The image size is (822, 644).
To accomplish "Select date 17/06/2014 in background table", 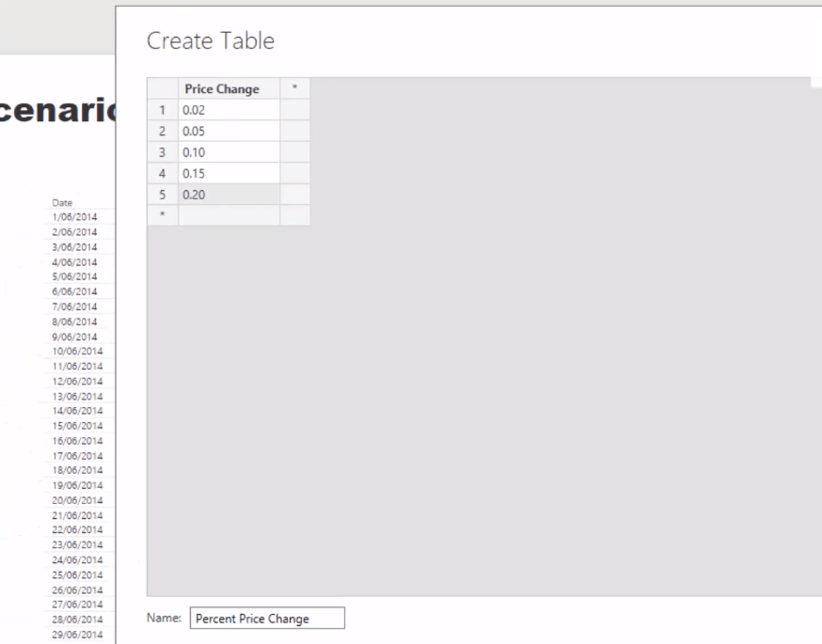I will [77, 456].
